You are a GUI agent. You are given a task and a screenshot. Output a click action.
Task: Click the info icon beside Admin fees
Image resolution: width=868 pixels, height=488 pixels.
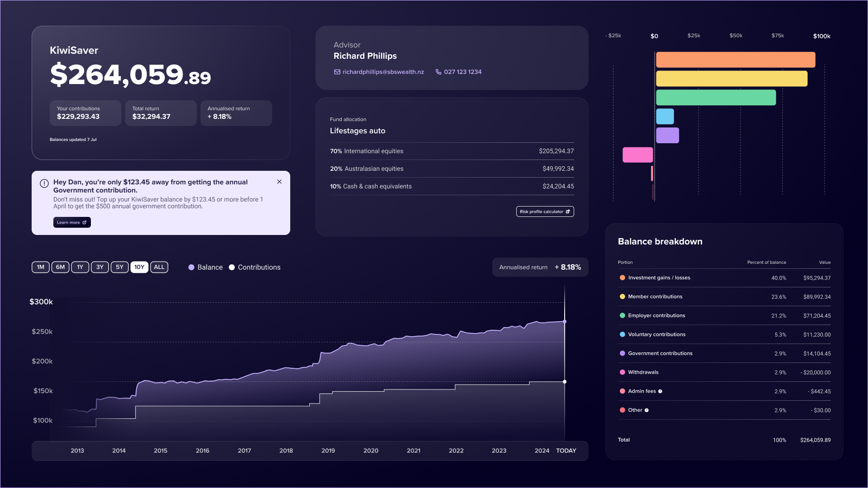coord(660,391)
